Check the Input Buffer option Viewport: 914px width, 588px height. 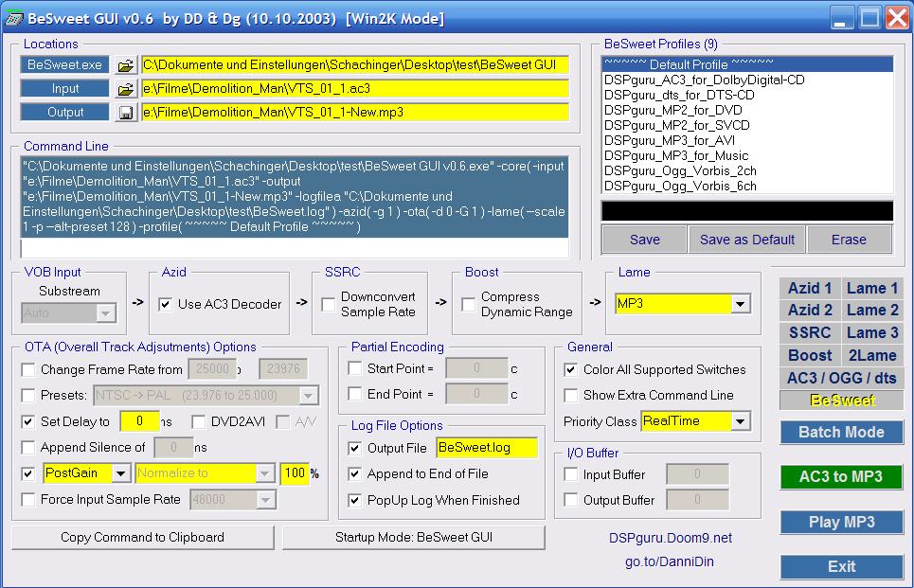point(571,474)
